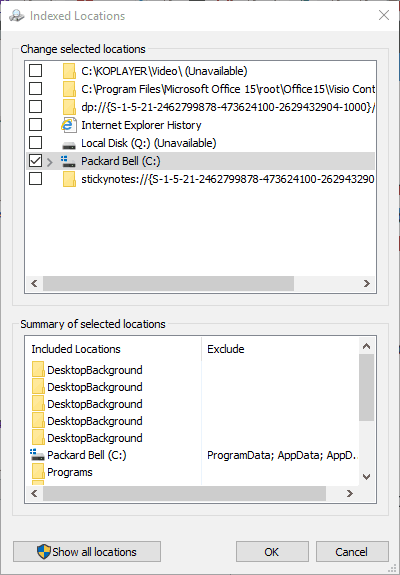Click the Packard Bell (C:) drive icon in top list

coord(68,161)
